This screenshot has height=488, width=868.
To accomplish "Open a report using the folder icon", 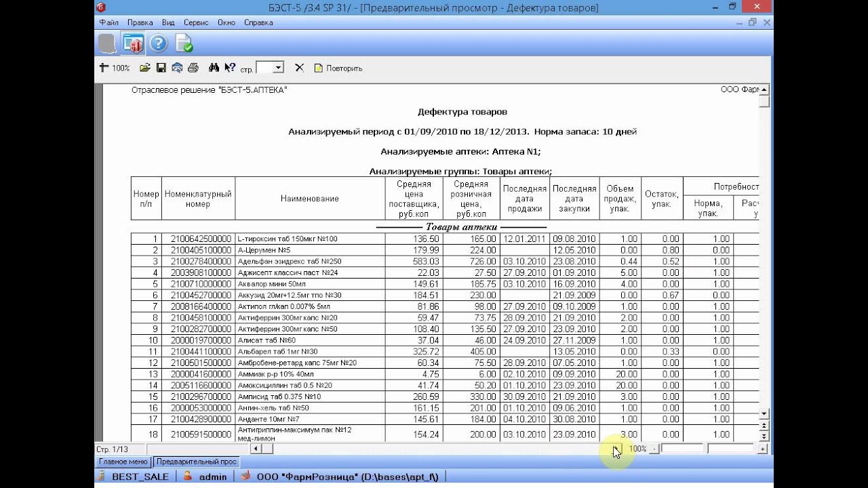I will click(x=144, y=68).
